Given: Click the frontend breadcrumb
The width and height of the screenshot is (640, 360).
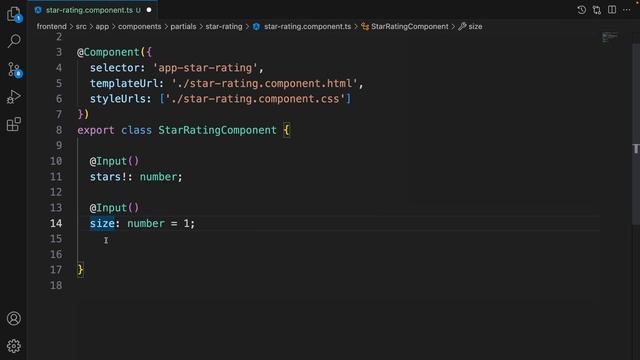Looking at the screenshot, I should click(51, 27).
